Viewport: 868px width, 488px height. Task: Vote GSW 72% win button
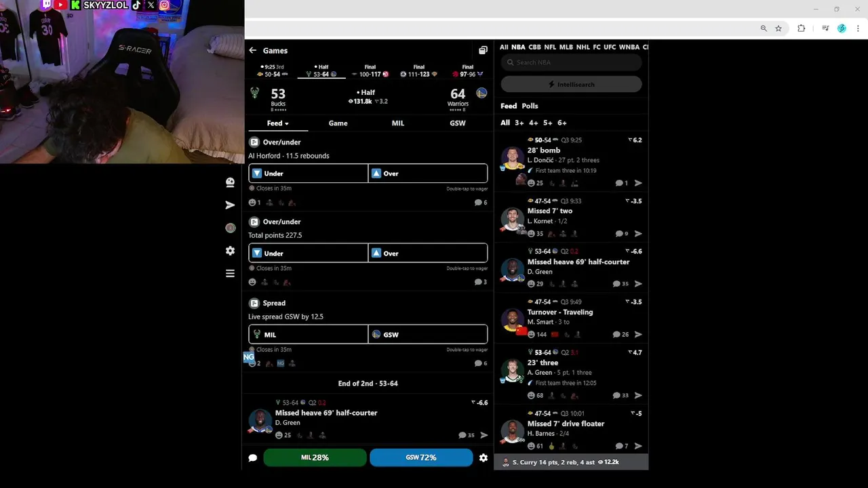[421, 457]
